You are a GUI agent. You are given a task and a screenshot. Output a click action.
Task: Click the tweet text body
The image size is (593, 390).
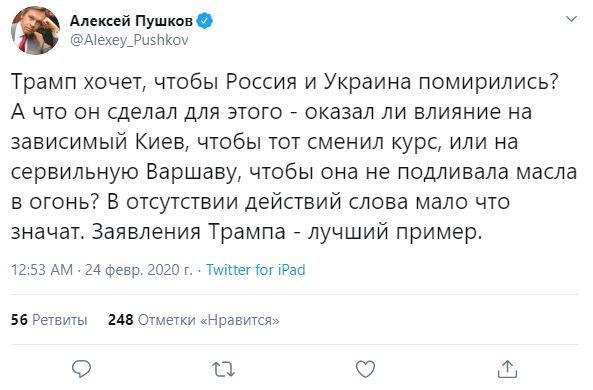coord(294,157)
